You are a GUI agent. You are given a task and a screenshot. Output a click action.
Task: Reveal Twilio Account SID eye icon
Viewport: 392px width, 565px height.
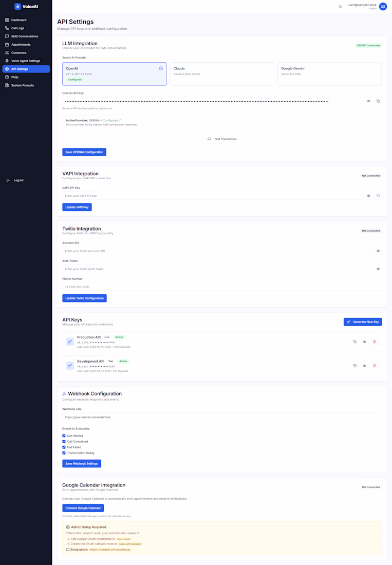click(378, 251)
